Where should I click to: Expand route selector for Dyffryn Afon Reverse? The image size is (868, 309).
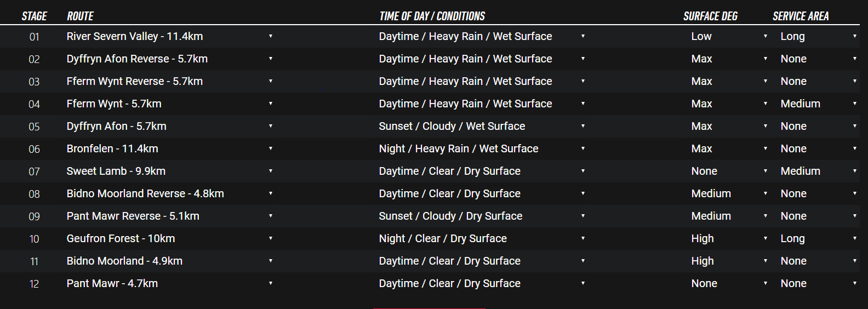(x=170, y=59)
